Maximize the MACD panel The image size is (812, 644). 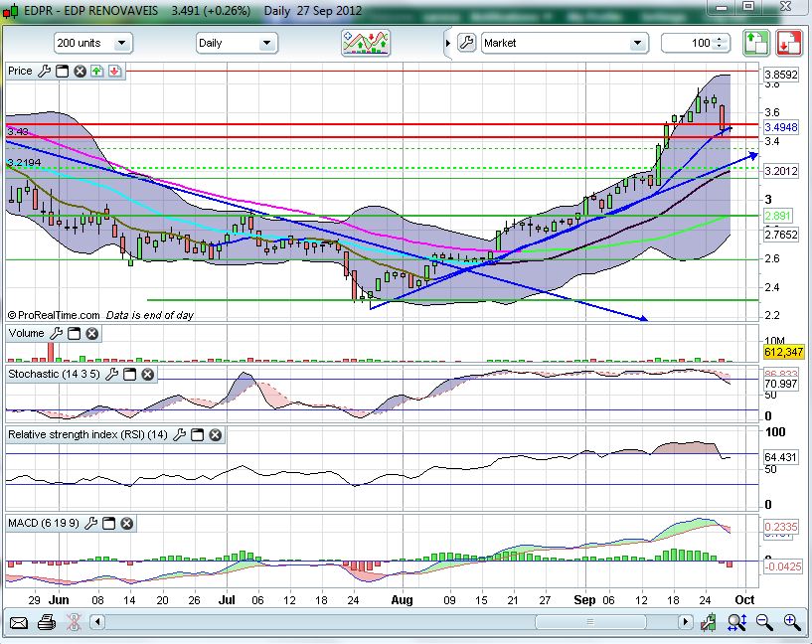(x=108, y=524)
